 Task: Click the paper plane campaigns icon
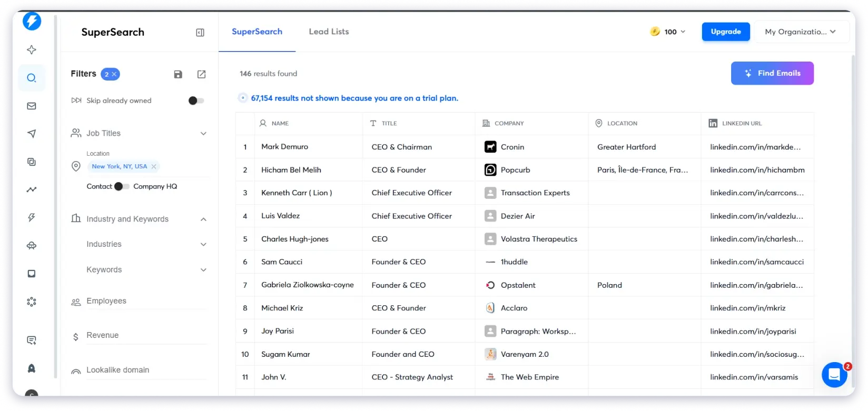click(32, 134)
